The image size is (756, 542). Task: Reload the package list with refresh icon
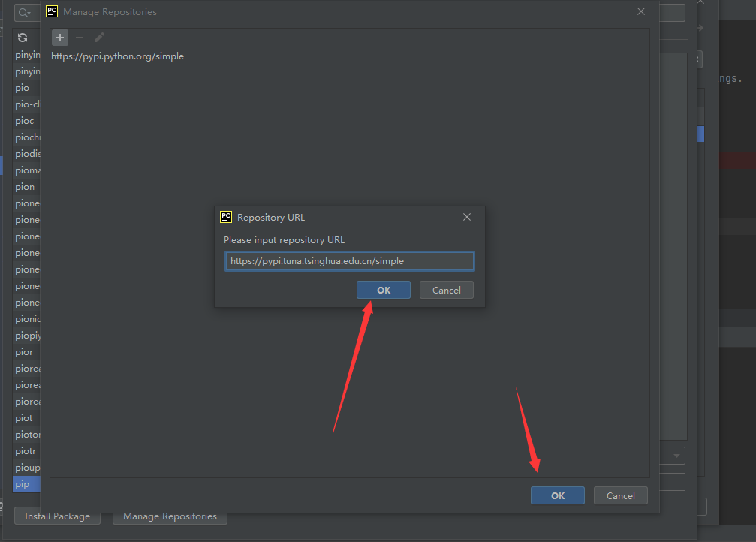[x=23, y=38]
